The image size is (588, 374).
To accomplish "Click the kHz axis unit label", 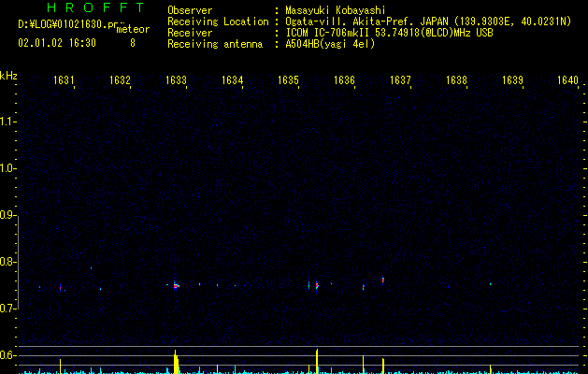I will (8, 76).
